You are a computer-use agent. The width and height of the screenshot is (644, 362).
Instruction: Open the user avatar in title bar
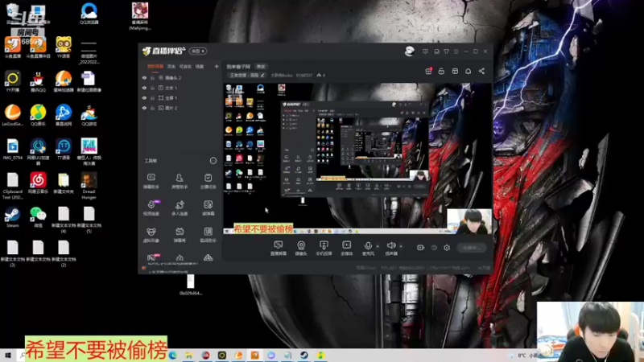(410, 51)
